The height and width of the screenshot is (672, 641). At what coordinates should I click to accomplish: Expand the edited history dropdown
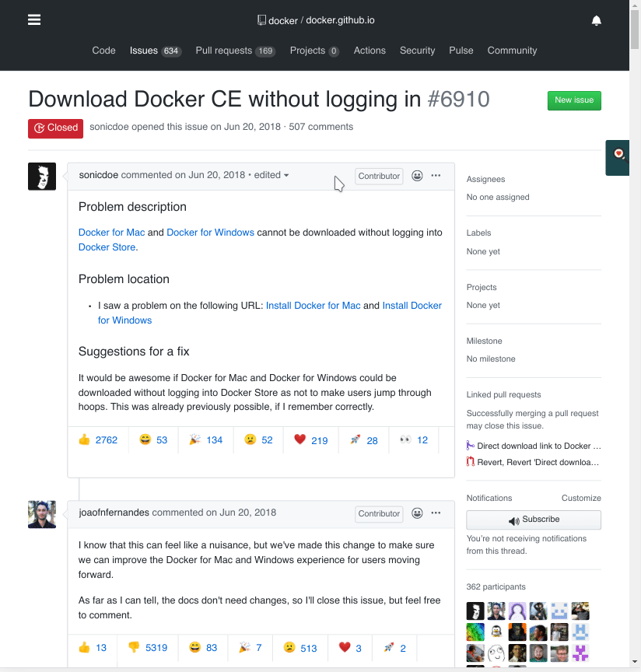click(271, 175)
